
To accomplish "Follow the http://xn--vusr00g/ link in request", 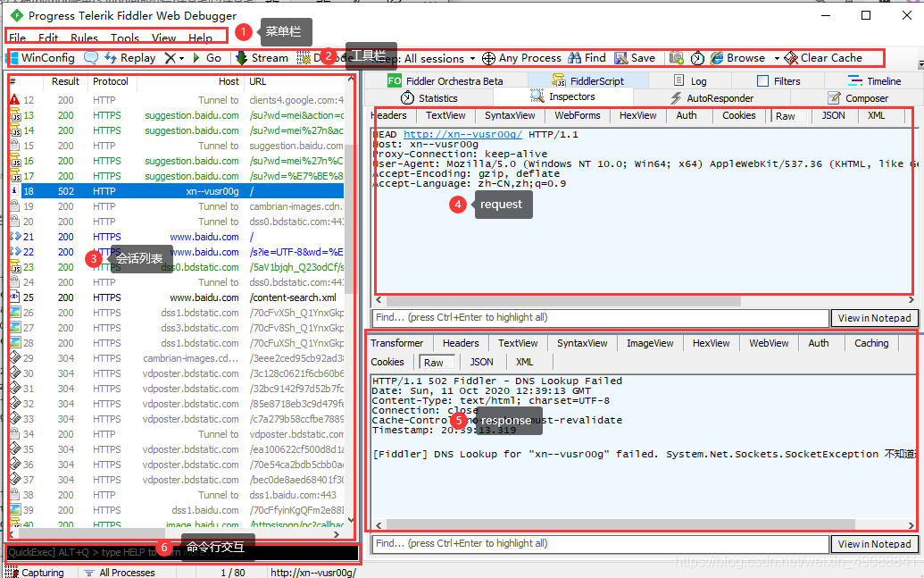I will pos(462,135).
